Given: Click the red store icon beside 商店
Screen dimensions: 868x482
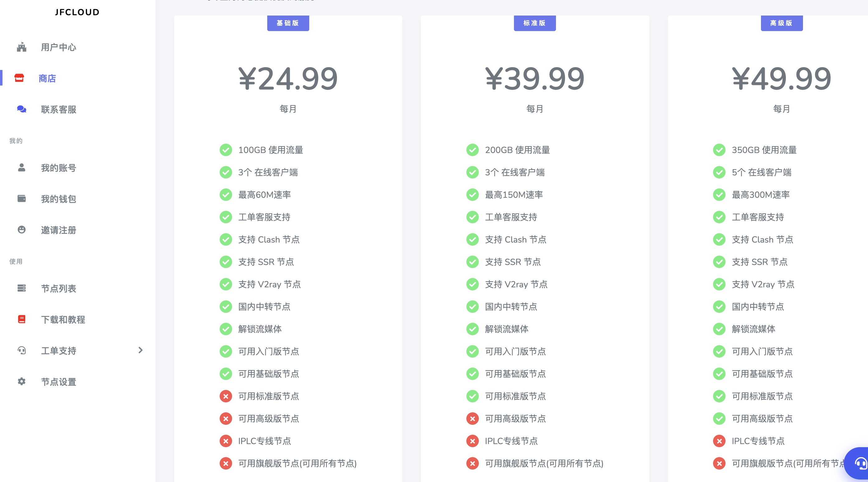Looking at the screenshot, I should click(19, 78).
